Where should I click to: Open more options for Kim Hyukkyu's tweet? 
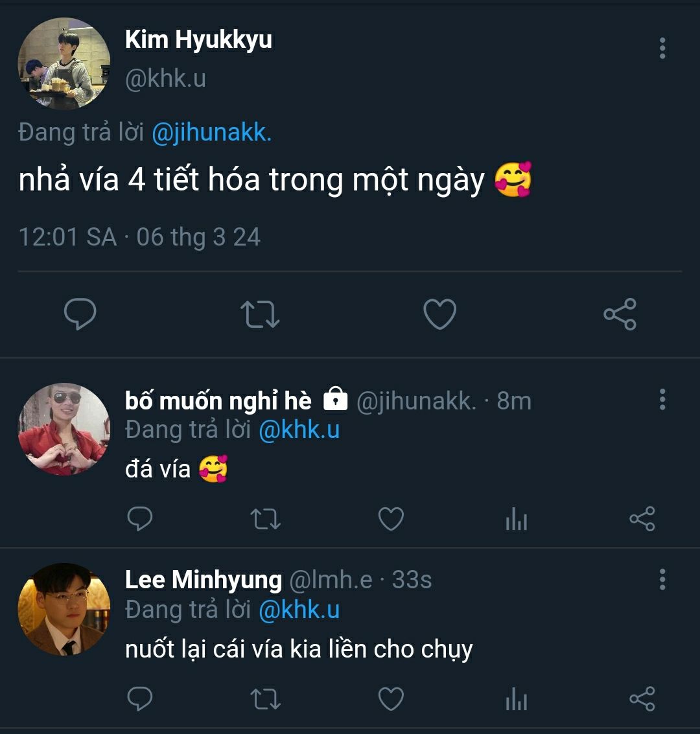[662, 49]
